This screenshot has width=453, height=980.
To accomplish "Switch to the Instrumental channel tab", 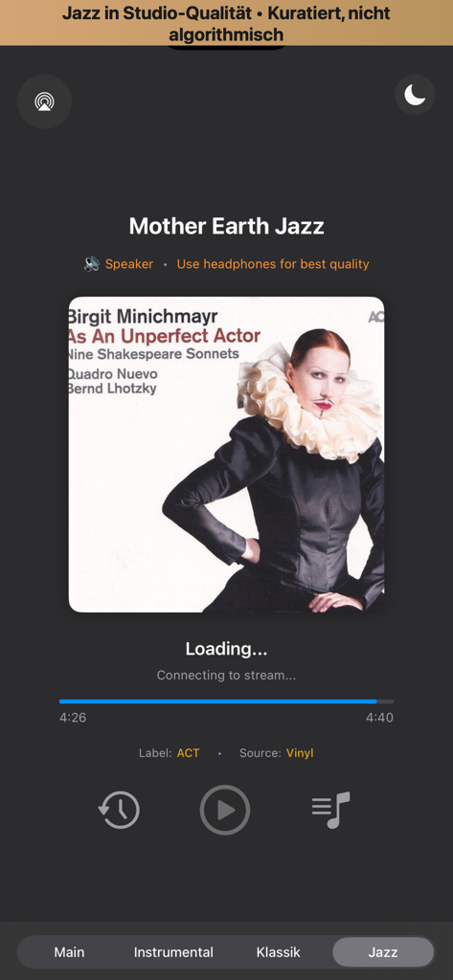I will click(x=173, y=952).
